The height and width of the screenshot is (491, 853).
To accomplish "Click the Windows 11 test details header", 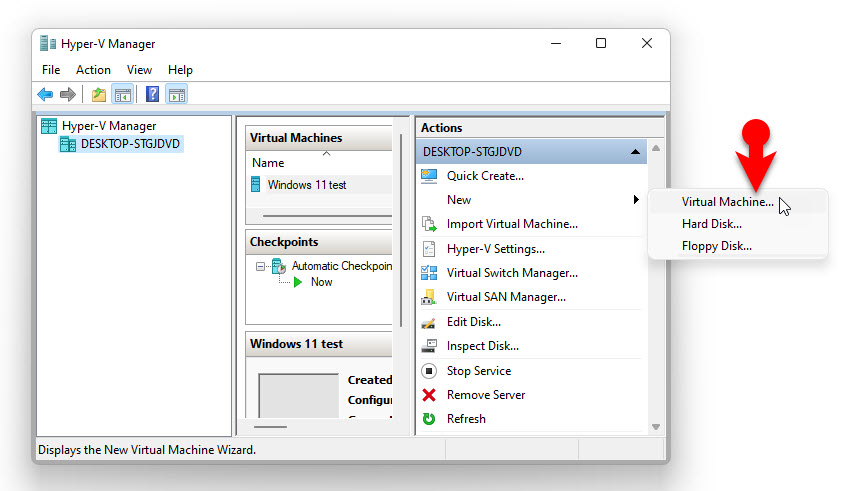I will [319, 344].
